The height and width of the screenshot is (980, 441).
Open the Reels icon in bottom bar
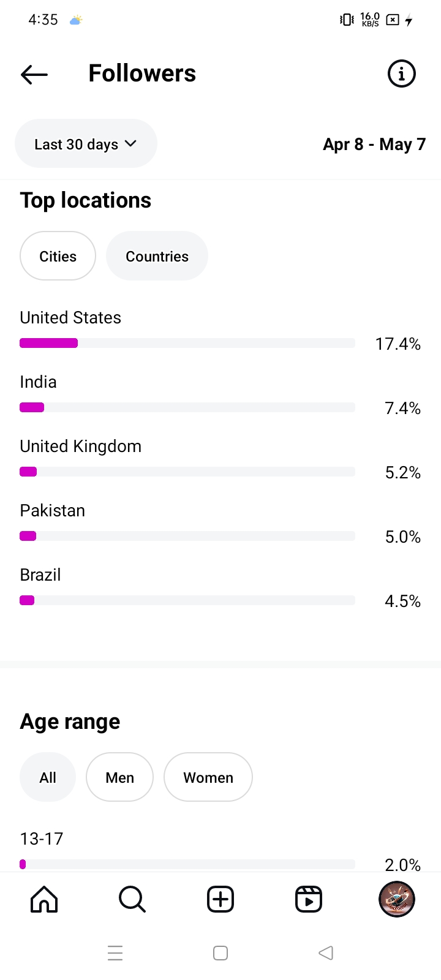pos(309,899)
